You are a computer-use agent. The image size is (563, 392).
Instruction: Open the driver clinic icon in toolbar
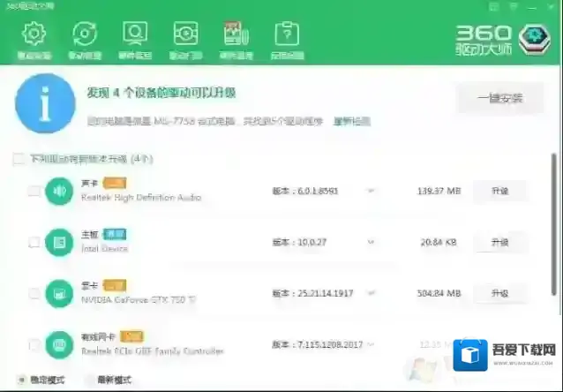coord(185,39)
